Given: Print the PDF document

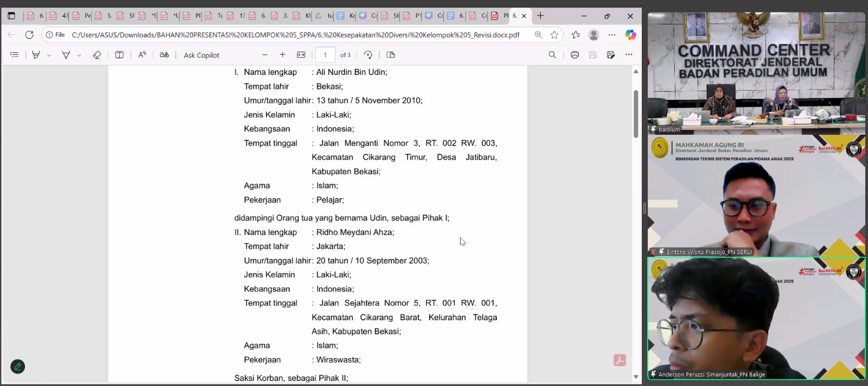Looking at the screenshot, I should click(575, 55).
